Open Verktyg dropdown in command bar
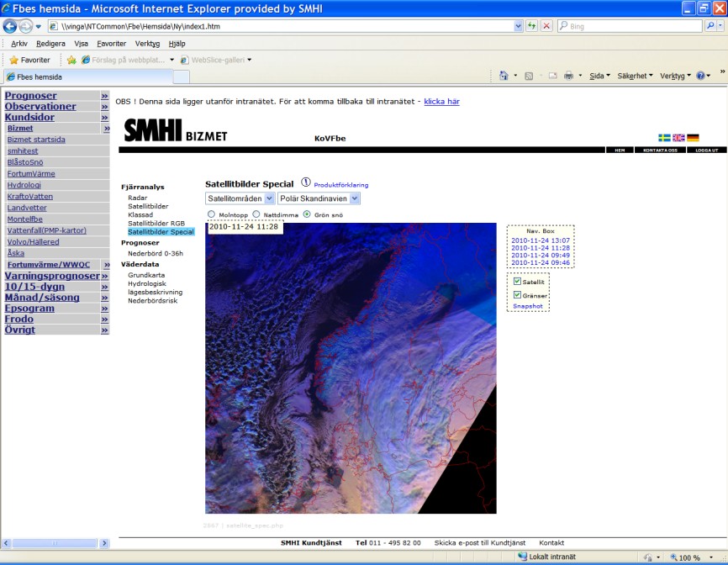Screen dimensions: 728x565 pyautogui.click(x=675, y=76)
